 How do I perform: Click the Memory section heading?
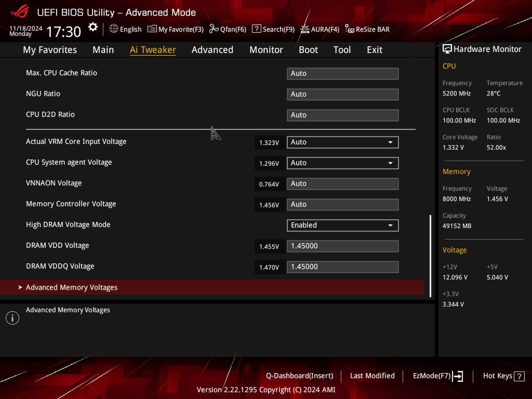456,171
